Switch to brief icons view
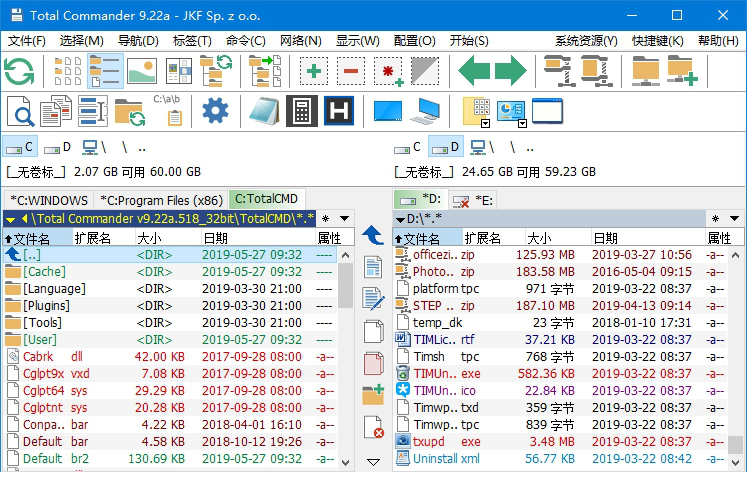747x490 pixels. 67,71
